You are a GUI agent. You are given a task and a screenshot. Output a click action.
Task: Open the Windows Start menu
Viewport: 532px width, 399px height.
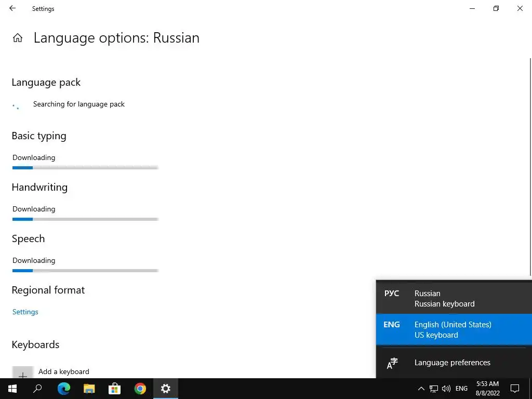(12, 389)
